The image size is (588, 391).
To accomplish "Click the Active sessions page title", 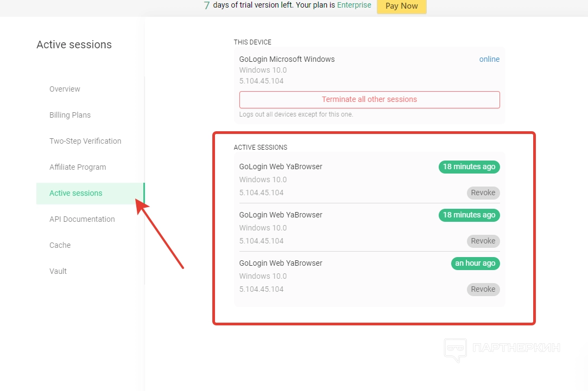I will (x=74, y=44).
